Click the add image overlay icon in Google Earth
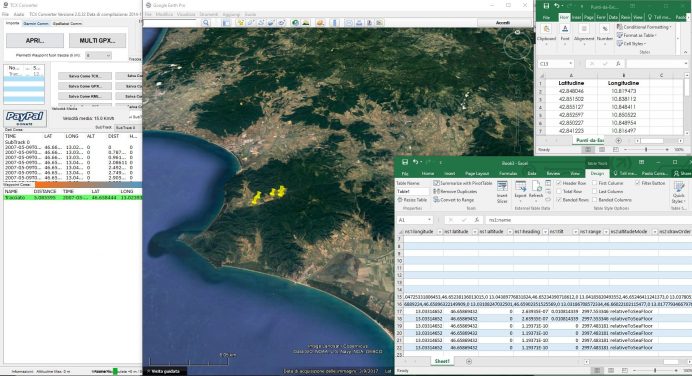Screen dimensions: 692x376 271,23
